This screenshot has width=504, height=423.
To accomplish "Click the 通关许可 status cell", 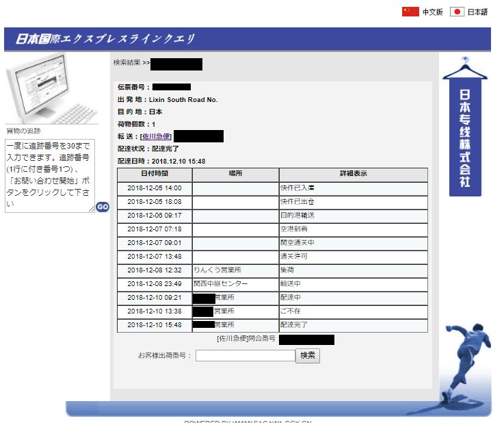I will pyautogui.click(x=354, y=257).
